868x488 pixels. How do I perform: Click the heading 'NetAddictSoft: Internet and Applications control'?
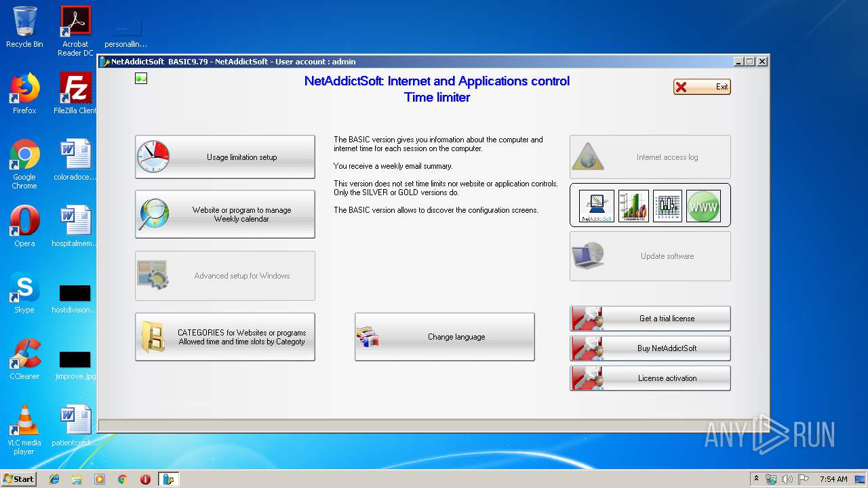(437, 81)
